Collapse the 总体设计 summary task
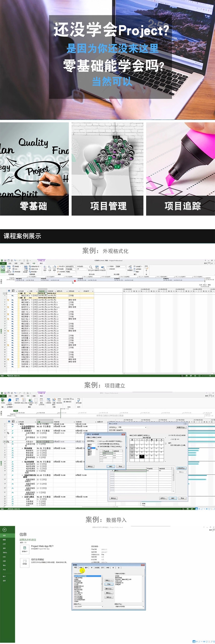The width and height of the screenshot is (215, 644). [x=22, y=431]
